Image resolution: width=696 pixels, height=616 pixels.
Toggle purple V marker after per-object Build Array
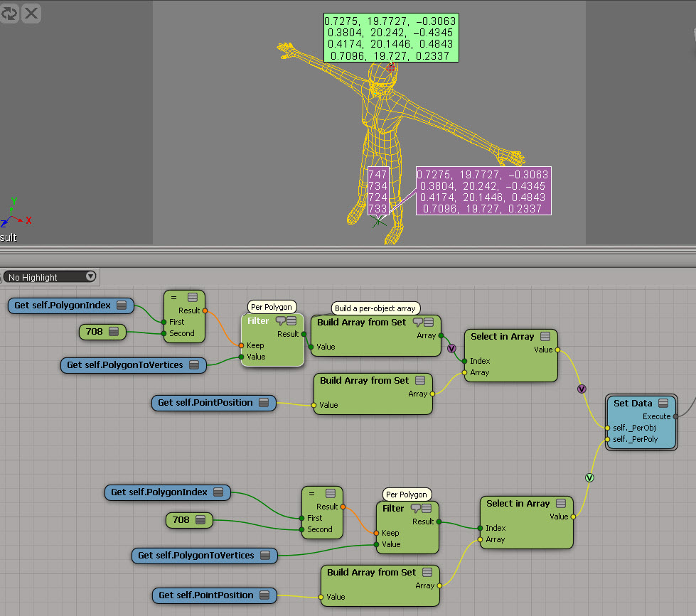(x=451, y=349)
